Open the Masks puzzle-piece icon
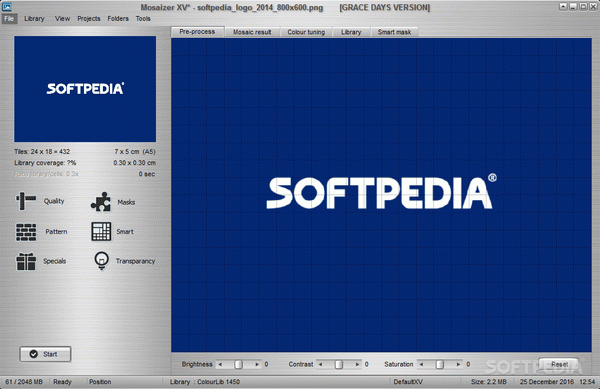Image resolution: width=600 pixels, height=389 pixels. point(101,202)
